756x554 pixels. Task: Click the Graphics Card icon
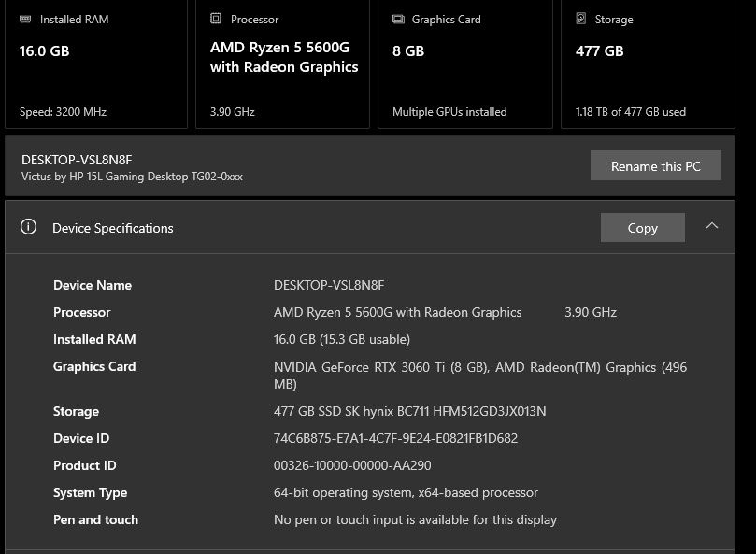(x=398, y=19)
